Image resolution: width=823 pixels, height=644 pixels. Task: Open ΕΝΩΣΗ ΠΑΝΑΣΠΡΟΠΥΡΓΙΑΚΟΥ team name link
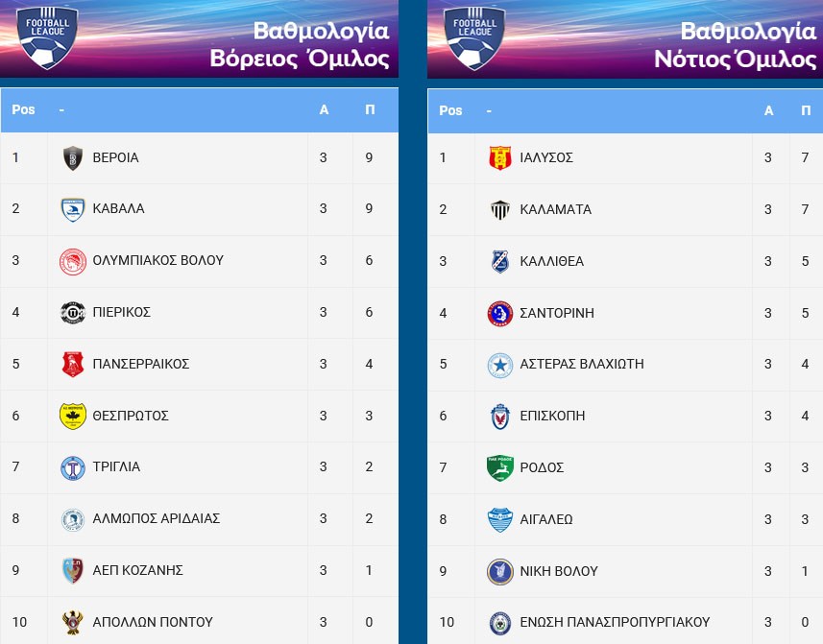615,623
